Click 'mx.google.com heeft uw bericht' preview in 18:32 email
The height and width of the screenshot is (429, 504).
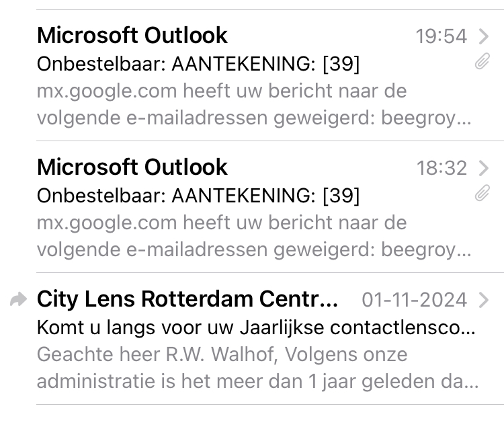[x=222, y=223]
